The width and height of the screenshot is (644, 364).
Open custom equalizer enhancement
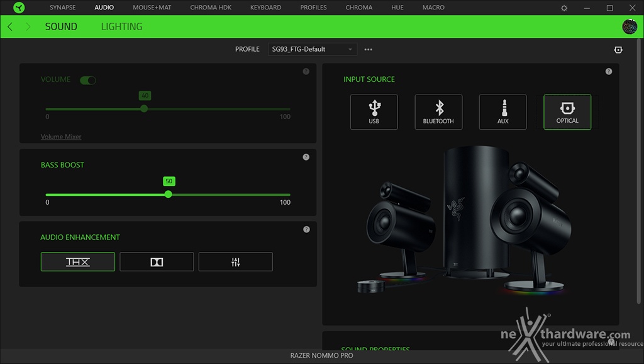pos(236,261)
